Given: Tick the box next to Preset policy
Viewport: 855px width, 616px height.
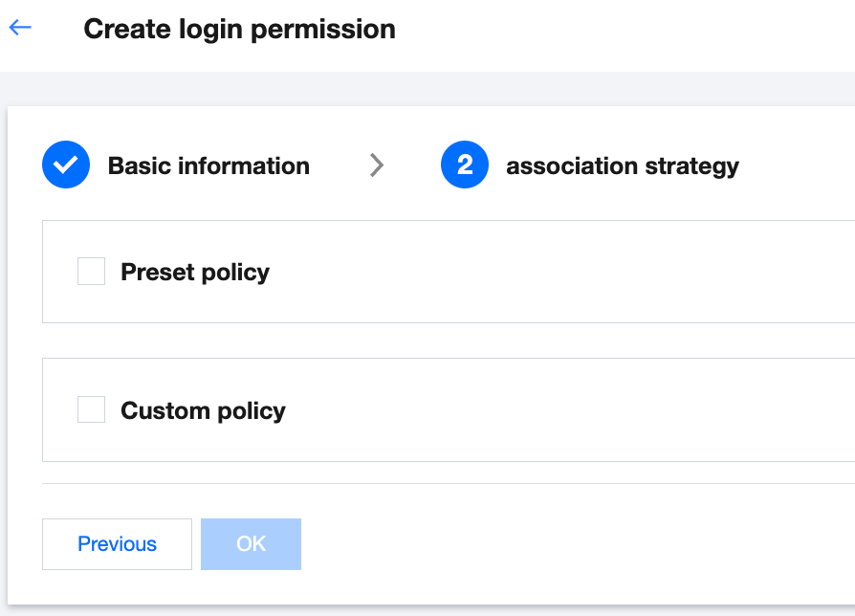Looking at the screenshot, I should [91, 271].
